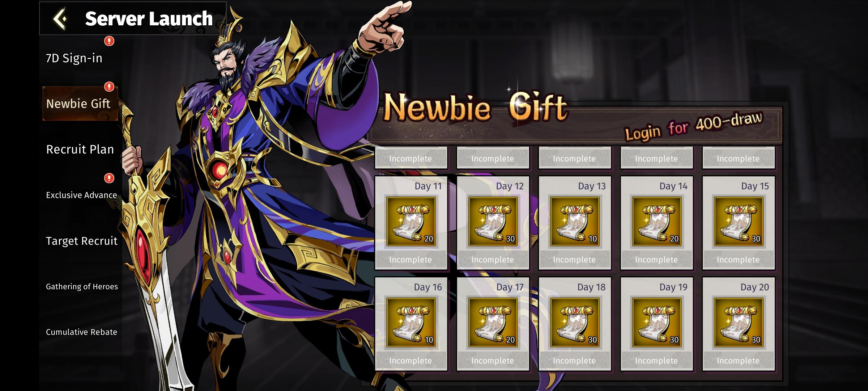The image size is (868, 391).
Task: Click the Day 19 Incomplete button
Action: [656, 361]
